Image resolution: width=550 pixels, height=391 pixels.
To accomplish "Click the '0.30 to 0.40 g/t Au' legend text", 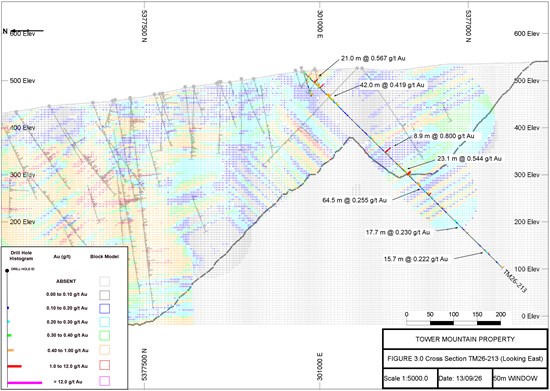I will (67, 336).
